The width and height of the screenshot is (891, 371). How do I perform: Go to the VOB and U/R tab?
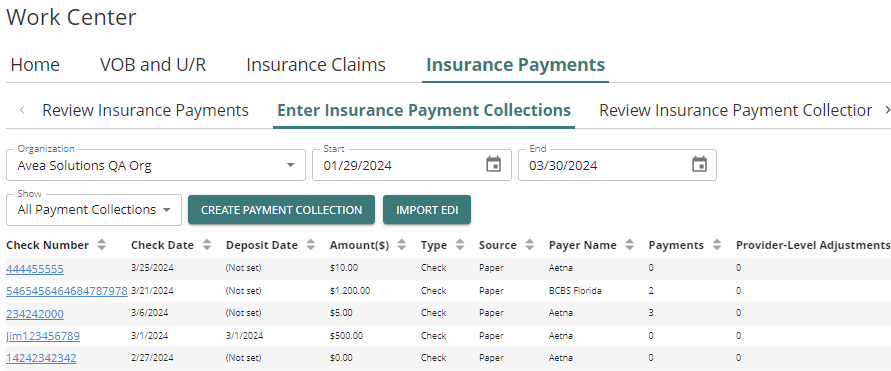153,65
